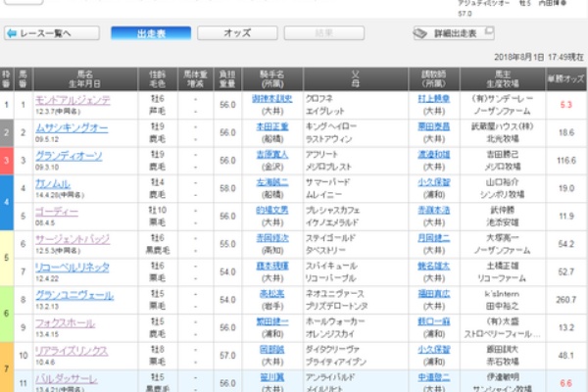Open the グランユニヴェール horse link
The height and width of the screenshot is (392, 588).
pos(72,293)
